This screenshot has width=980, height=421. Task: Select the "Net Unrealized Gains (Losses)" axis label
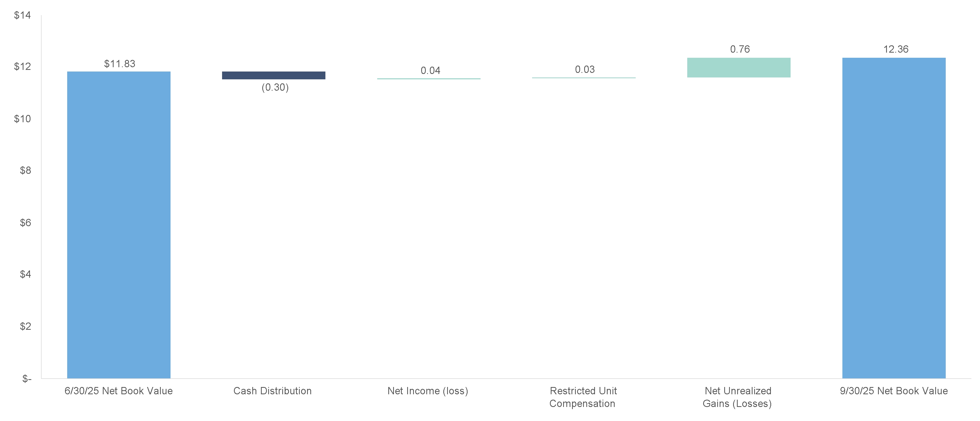(x=737, y=397)
